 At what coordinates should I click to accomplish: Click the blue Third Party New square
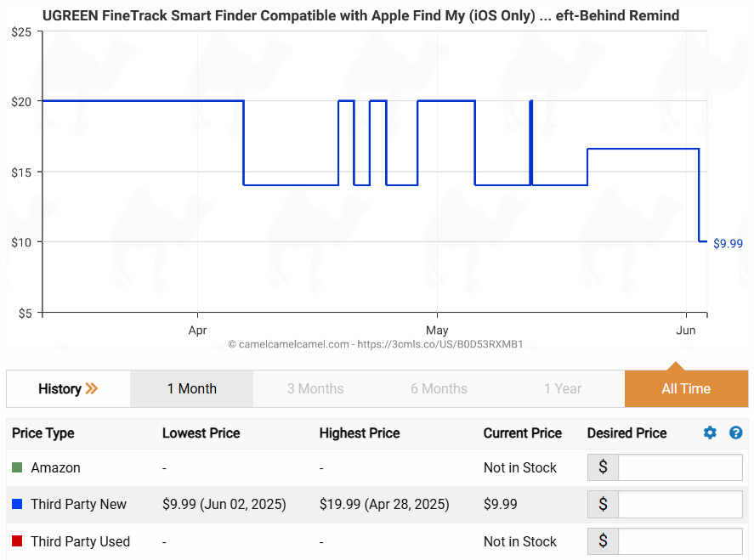[x=17, y=504]
